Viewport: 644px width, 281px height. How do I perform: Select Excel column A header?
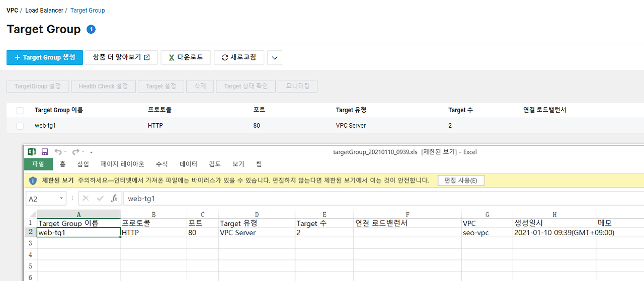(78, 214)
